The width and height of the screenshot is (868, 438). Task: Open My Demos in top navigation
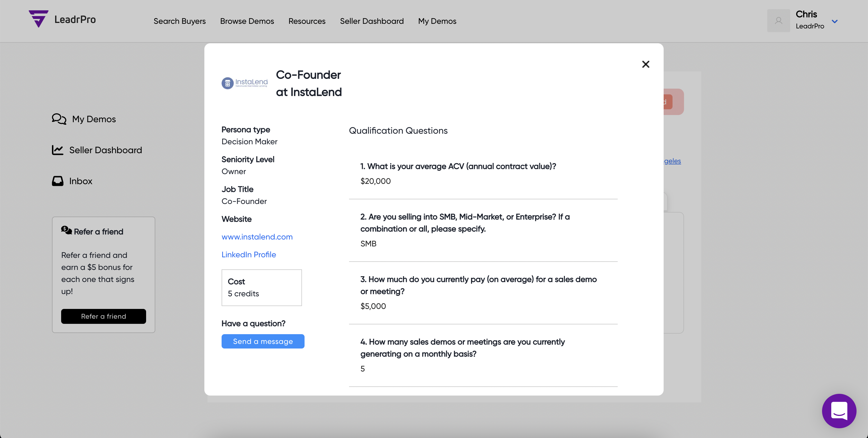coord(437,21)
